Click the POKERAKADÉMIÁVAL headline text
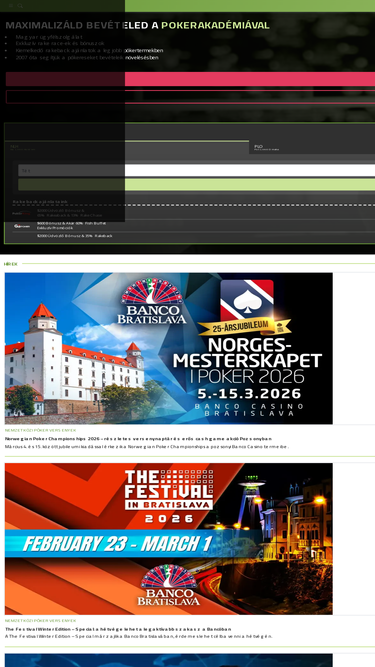The width and height of the screenshot is (375, 667). [215, 25]
